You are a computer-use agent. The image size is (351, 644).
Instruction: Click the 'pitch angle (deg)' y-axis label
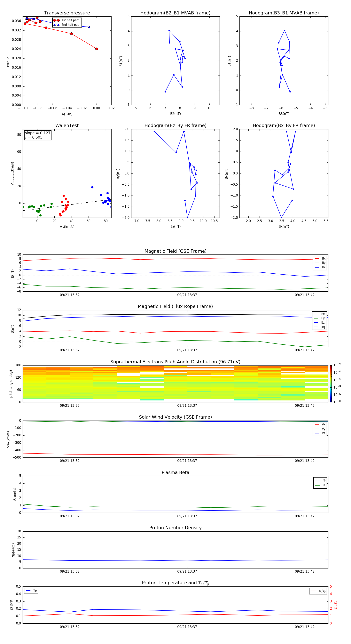11,384
